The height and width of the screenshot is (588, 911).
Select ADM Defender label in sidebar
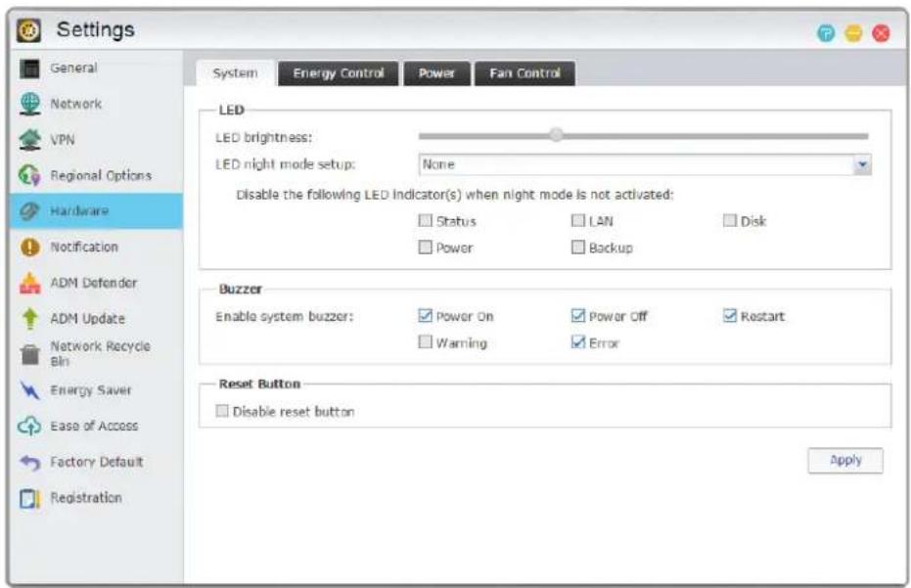click(94, 283)
